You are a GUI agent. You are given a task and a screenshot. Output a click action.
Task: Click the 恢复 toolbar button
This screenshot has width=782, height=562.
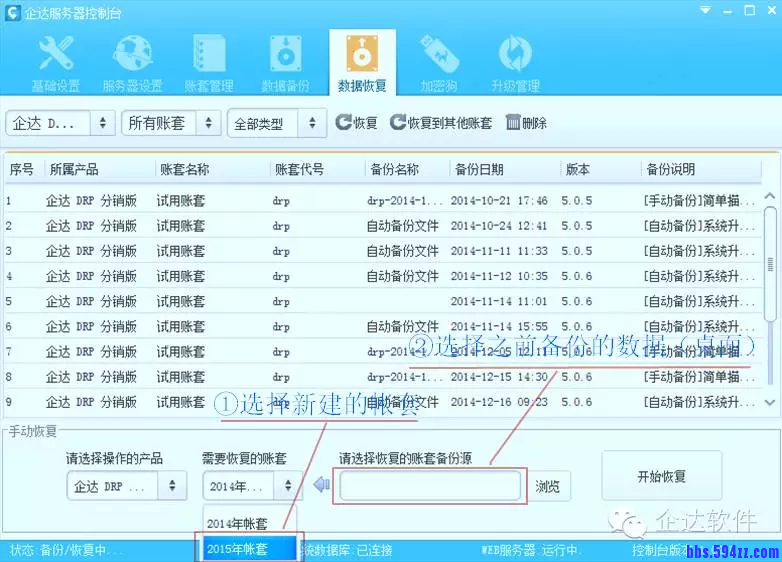point(356,123)
